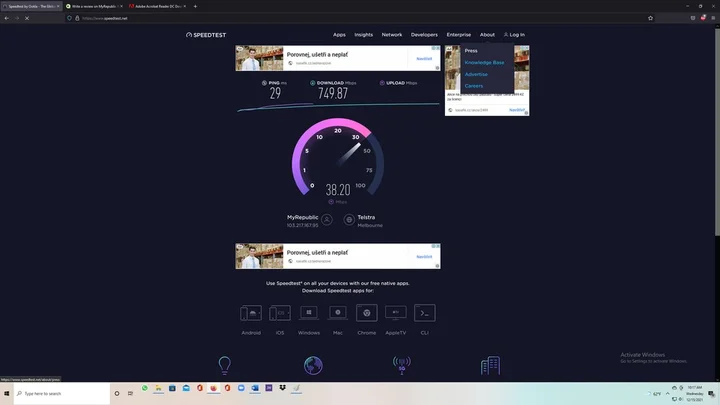Viewport: 720px width, 405px height.
Task: Click the CLI app icon
Action: click(425, 313)
